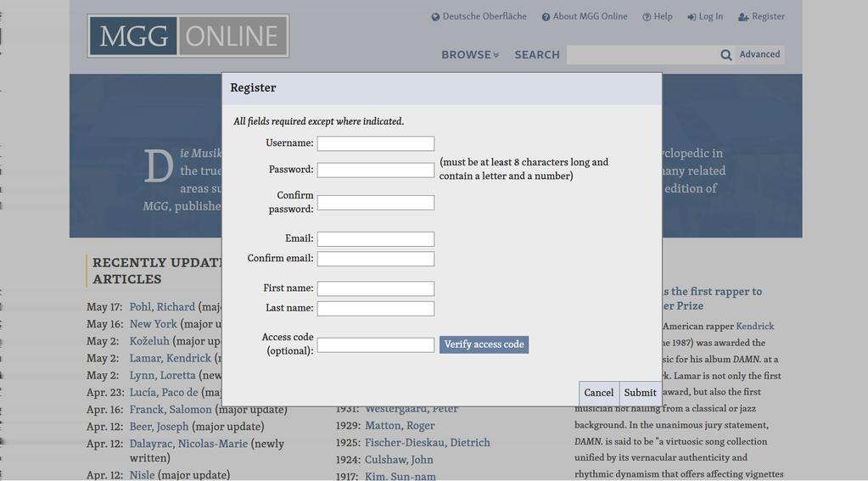Click into the Confirm email field

pos(375,259)
